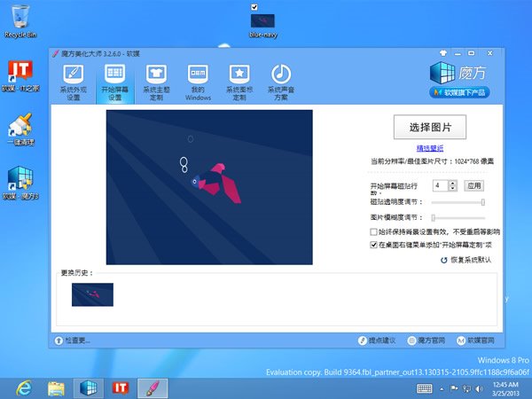Click 恢复系统默认 restore link

[x=466, y=260]
